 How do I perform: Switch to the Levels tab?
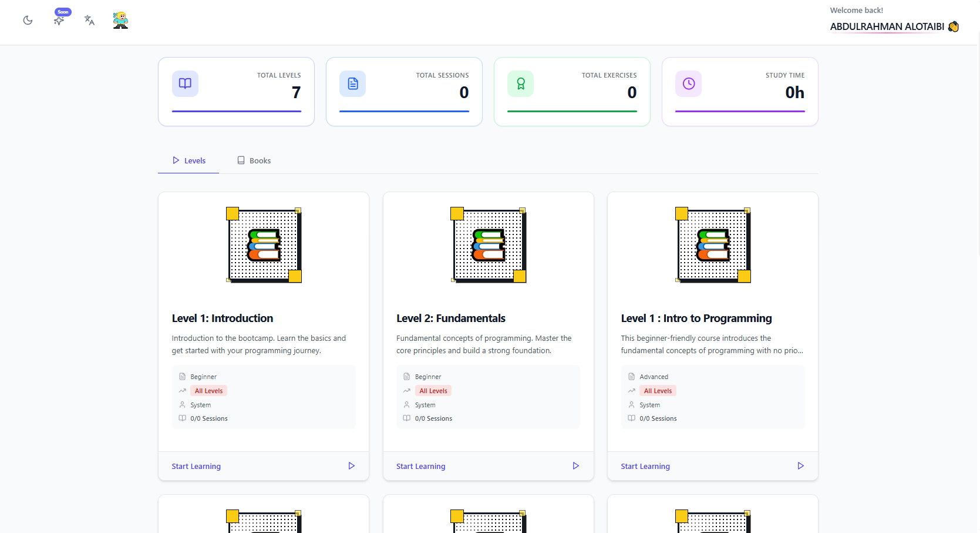pyautogui.click(x=188, y=160)
